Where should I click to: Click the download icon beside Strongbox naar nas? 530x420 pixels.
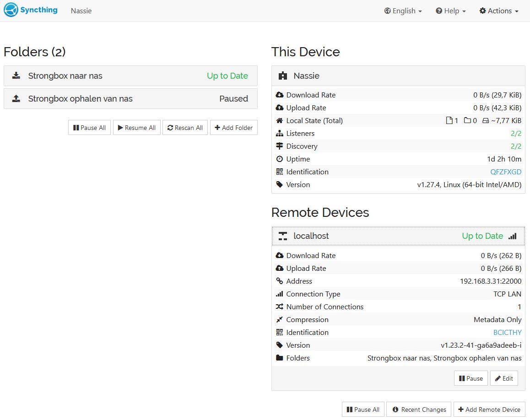[16, 75]
